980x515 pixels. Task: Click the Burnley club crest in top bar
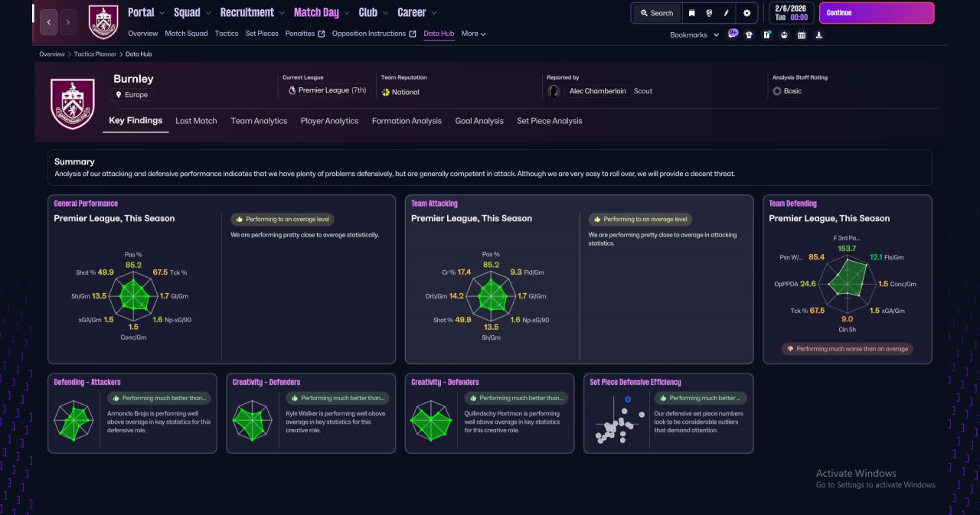pos(103,22)
